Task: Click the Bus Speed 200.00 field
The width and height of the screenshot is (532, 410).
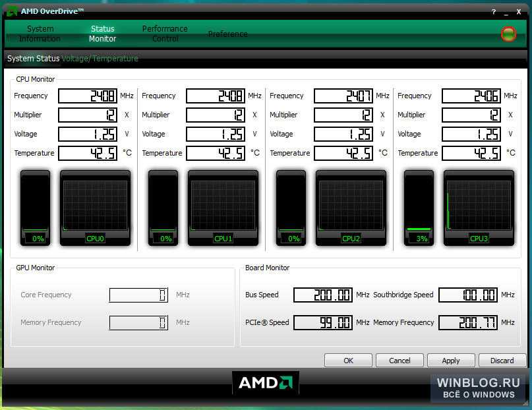Action: [323, 295]
